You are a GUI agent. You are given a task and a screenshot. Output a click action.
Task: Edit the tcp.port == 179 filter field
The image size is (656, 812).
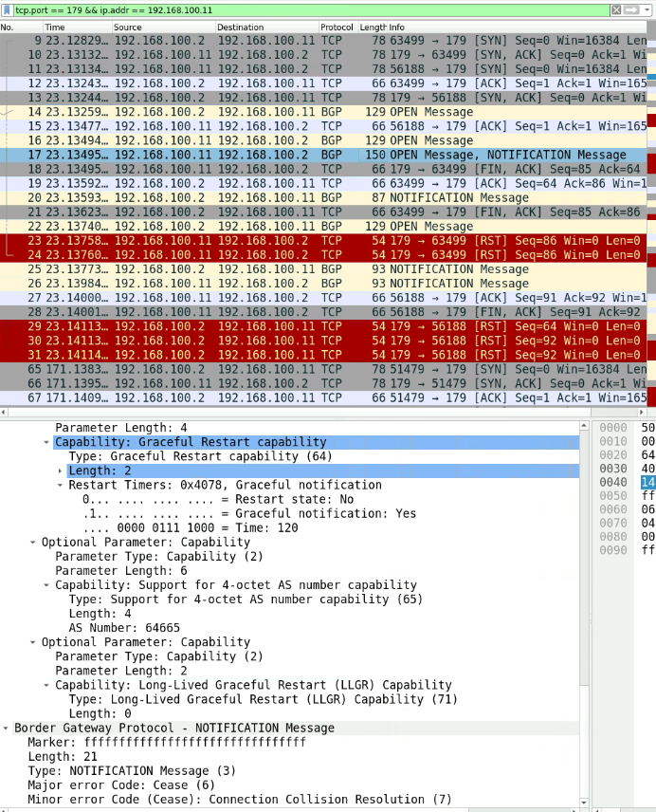[x=310, y=9]
